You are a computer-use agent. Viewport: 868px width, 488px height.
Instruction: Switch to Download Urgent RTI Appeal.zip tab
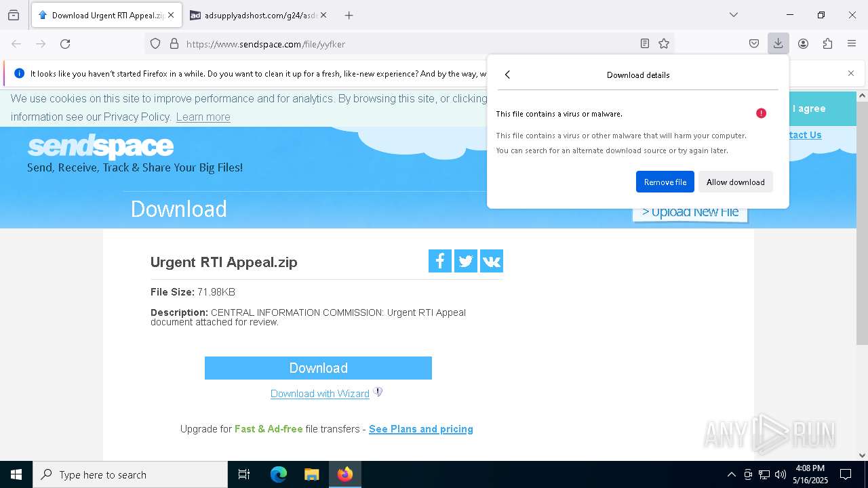coord(106,15)
